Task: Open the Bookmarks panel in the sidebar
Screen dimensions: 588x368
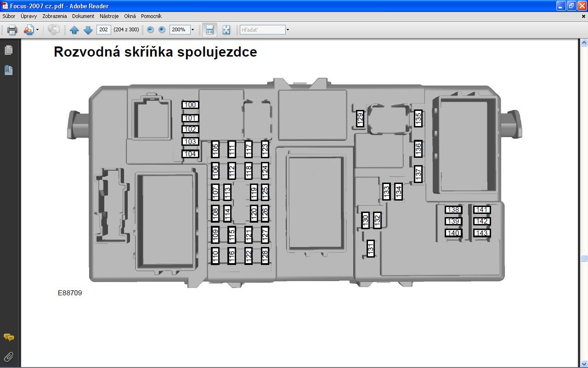Action: [x=8, y=70]
